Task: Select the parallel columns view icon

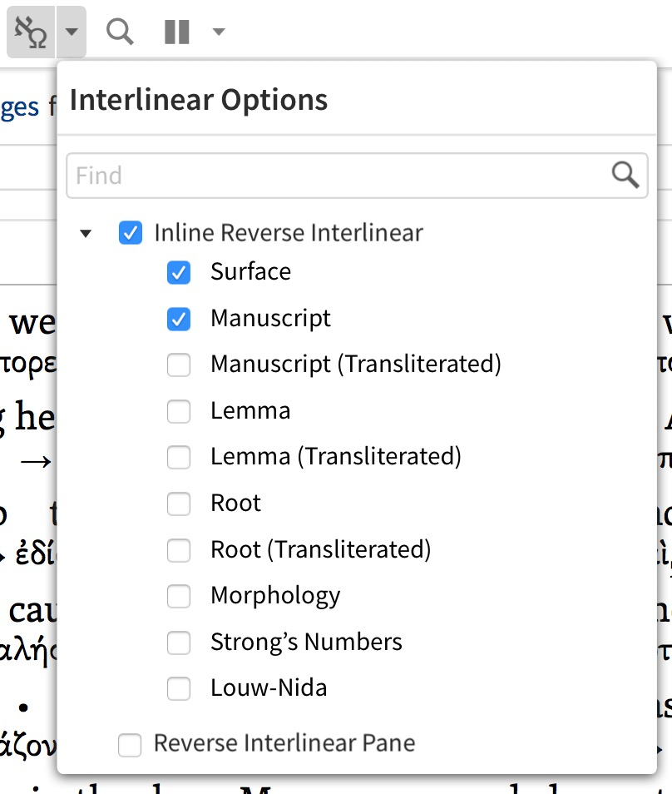Action: tap(175, 31)
